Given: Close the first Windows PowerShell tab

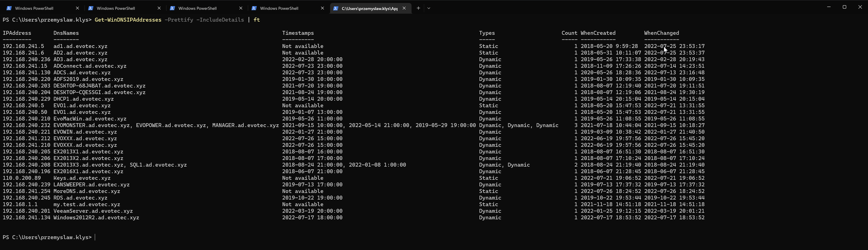Looking at the screenshot, I should [x=77, y=8].
